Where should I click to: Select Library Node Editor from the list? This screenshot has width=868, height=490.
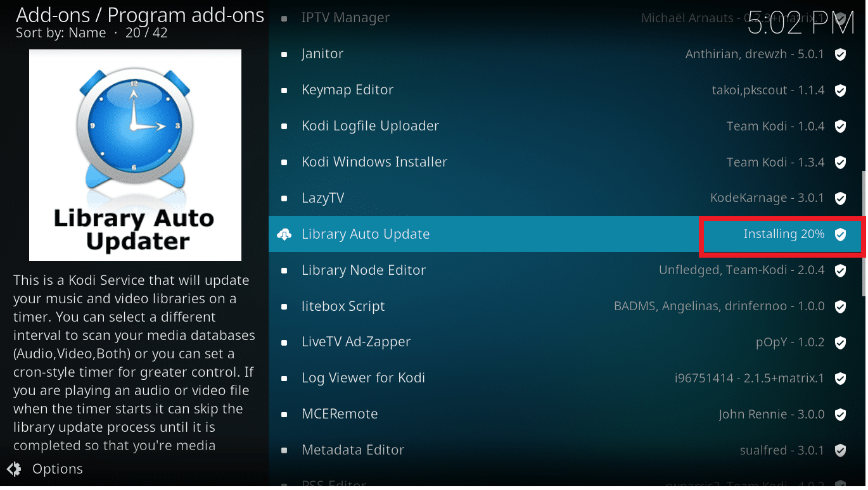coord(363,270)
